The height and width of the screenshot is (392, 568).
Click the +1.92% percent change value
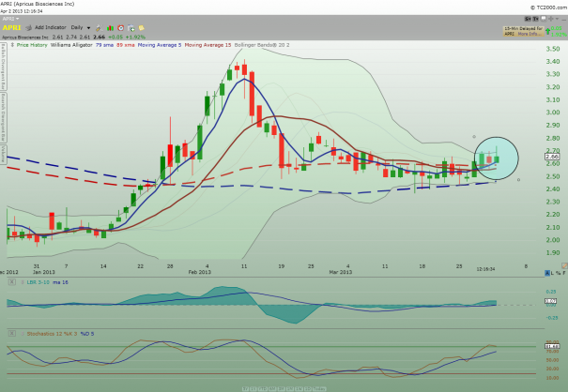135,38
